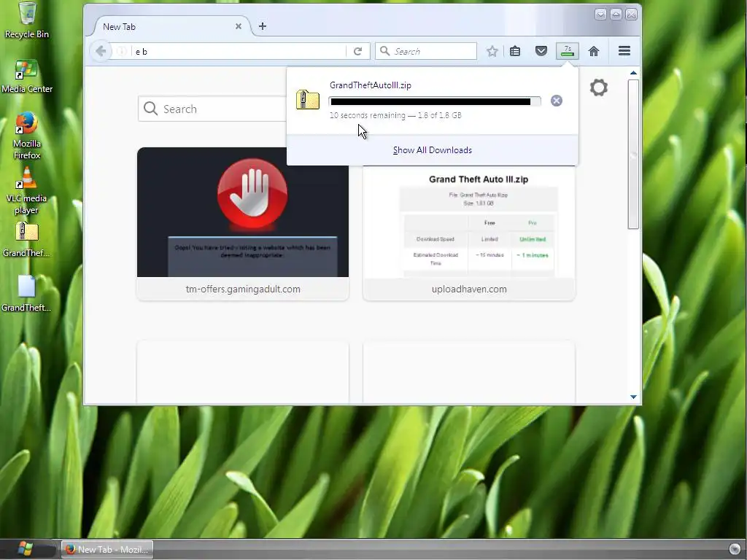Open the Windows Start menu
Viewport: 747px width, 560px height.
(x=25, y=548)
